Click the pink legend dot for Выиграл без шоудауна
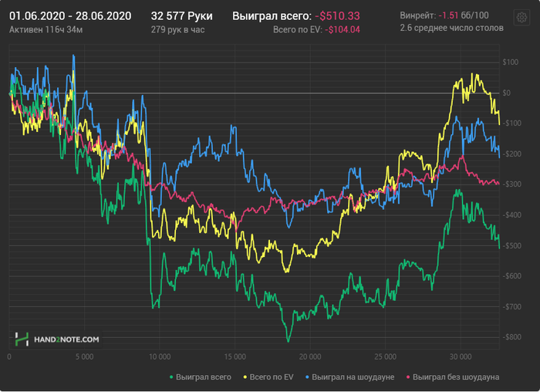The image size is (540, 392). tap(408, 377)
